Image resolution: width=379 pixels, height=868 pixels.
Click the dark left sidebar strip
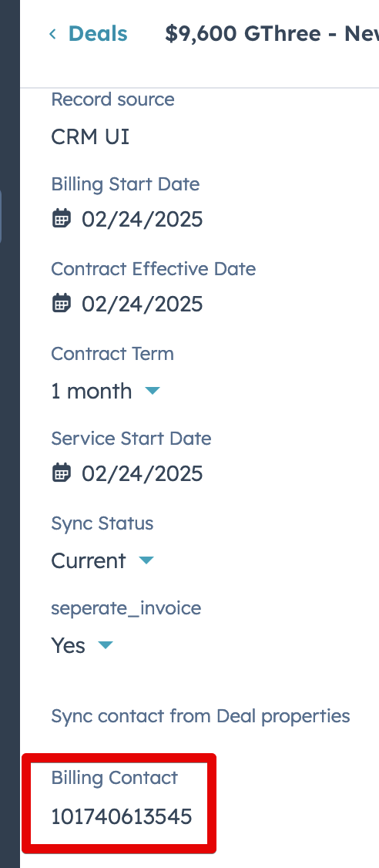pos(10,434)
